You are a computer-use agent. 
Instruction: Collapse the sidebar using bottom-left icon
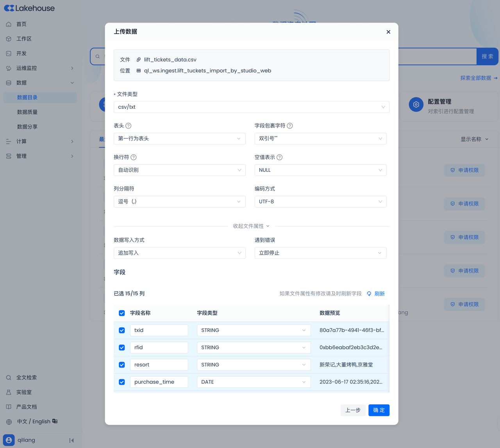(x=71, y=440)
